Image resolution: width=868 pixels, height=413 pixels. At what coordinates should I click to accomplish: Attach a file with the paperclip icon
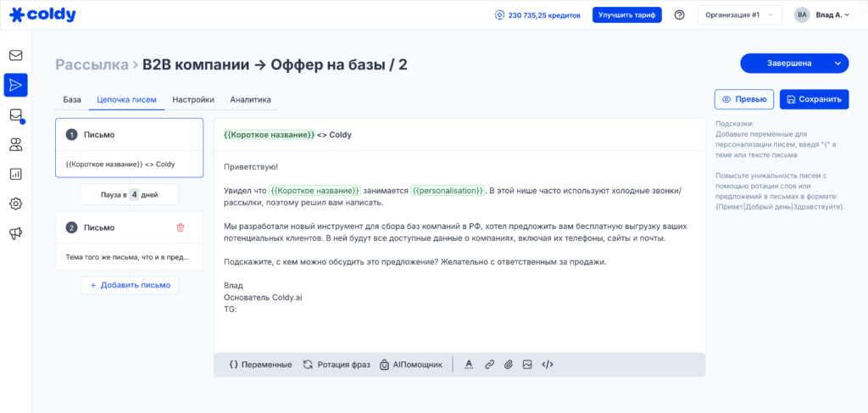(x=509, y=365)
